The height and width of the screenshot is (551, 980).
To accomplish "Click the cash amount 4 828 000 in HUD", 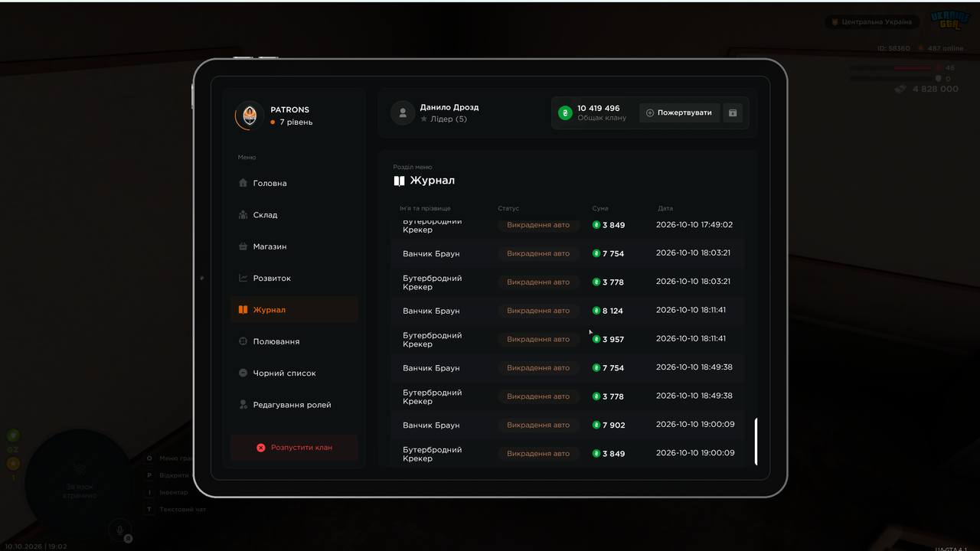I will coord(935,89).
